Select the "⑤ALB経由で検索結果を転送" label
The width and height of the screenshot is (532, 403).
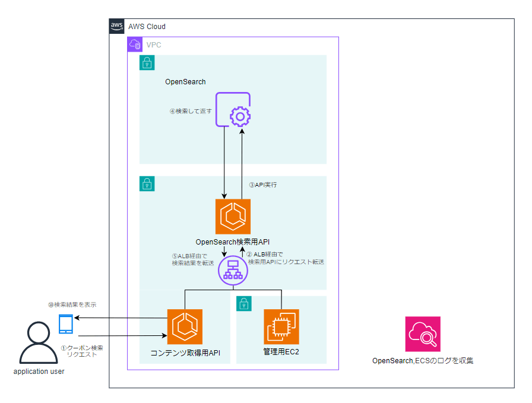point(192,259)
